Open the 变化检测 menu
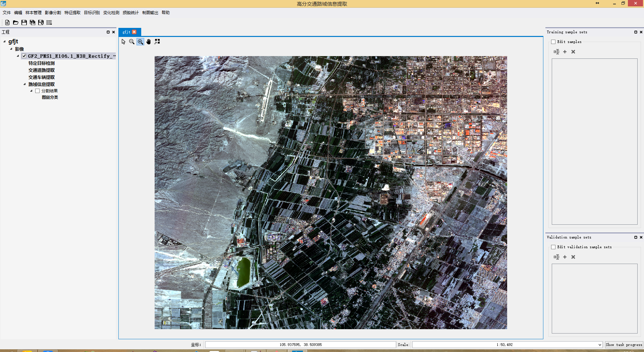The height and width of the screenshot is (352, 644). 111,13
